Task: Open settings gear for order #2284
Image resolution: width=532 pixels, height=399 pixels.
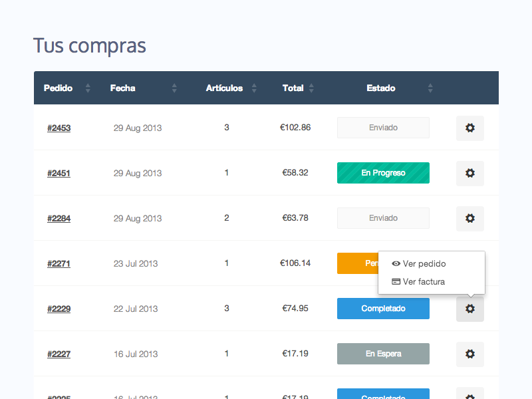Action: (469, 218)
